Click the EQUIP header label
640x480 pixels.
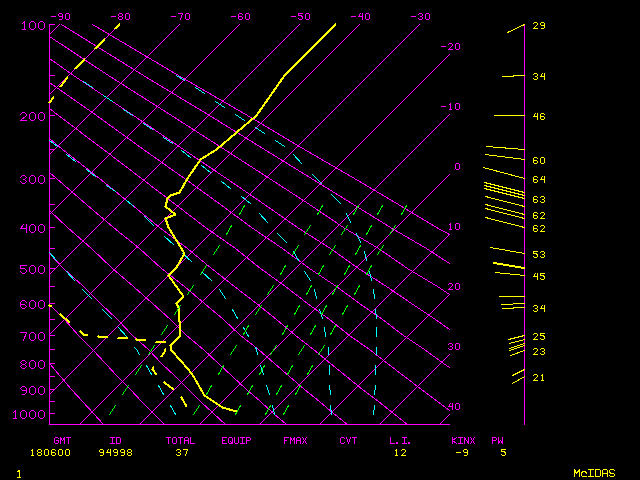click(x=237, y=440)
